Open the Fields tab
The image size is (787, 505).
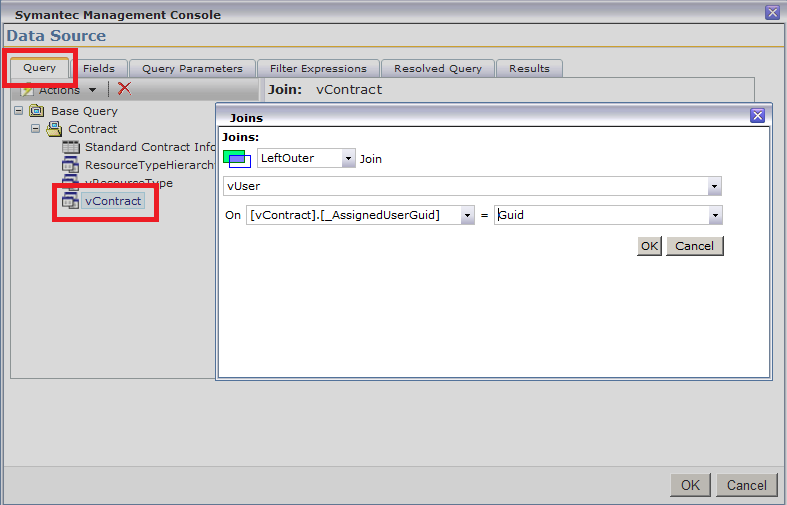(x=99, y=69)
